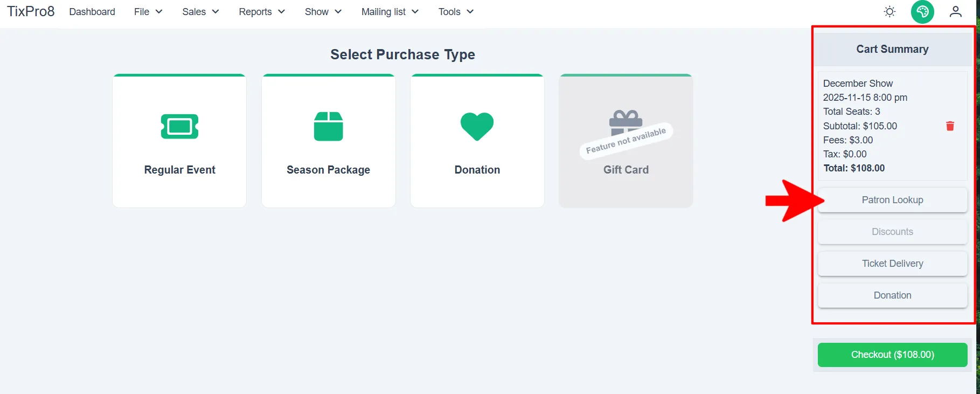Go to TixPro8 logo home
This screenshot has width=980, height=394.
click(x=31, y=11)
